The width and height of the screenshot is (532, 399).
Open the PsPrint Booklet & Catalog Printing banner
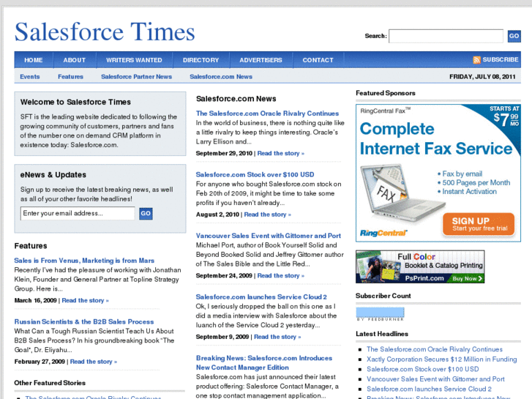point(420,266)
